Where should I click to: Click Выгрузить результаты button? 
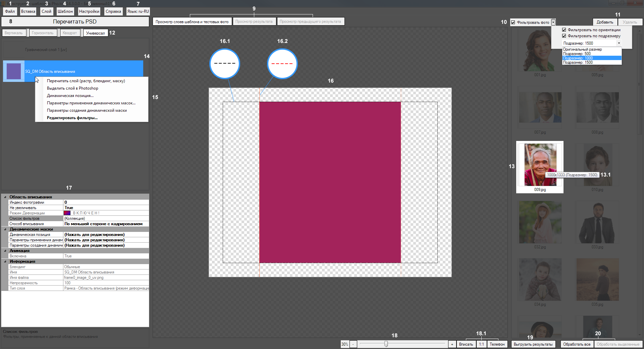(x=533, y=344)
